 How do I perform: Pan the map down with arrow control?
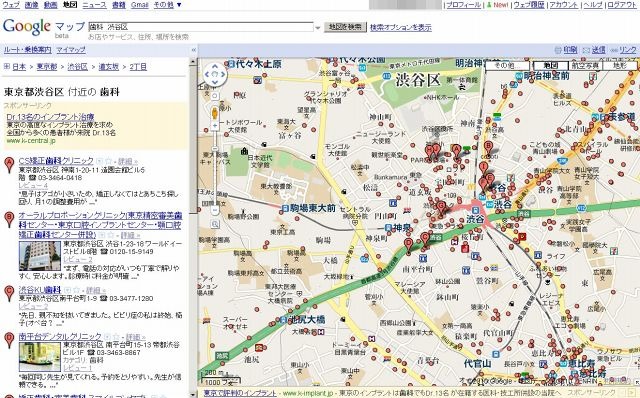(215, 82)
